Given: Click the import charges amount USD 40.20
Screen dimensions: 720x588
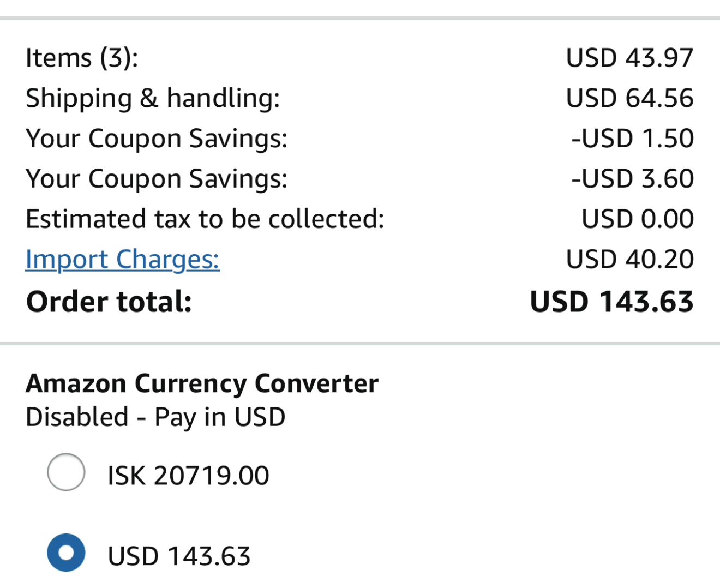Looking at the screenshot, I should [x=629, y=259].
